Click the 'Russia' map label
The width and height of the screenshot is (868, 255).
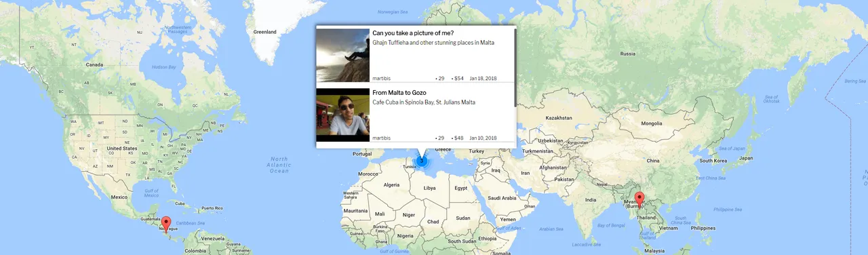pos(628,54)
